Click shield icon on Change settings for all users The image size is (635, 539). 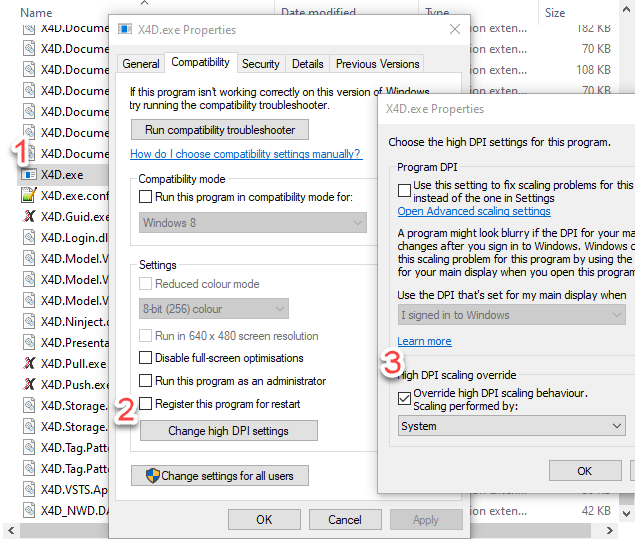pos(152,476)
